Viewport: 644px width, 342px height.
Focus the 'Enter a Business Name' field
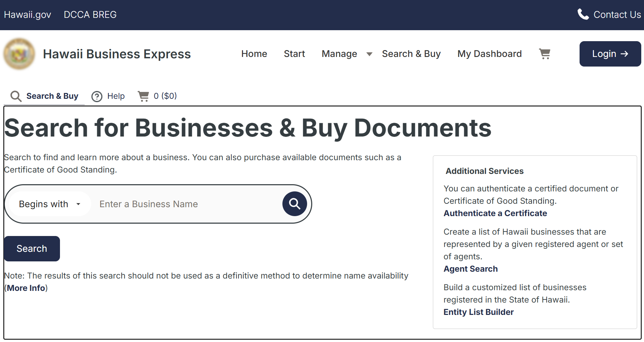187,204
